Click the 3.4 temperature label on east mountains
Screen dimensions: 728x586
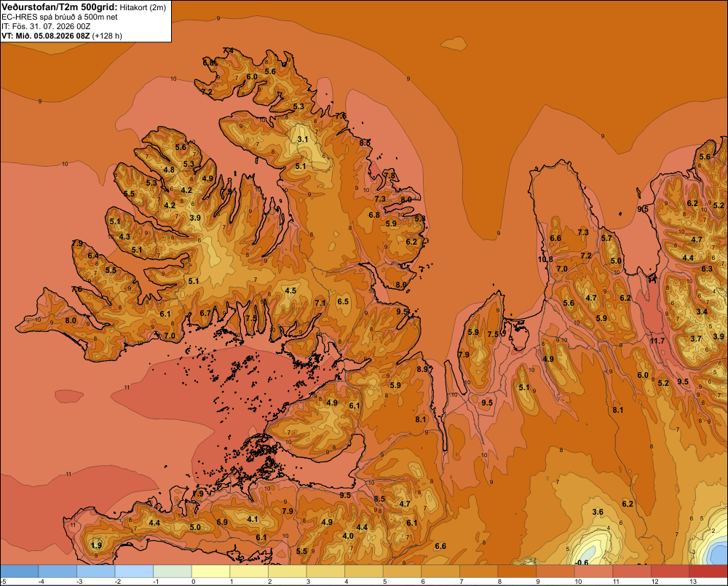point(702,312)
